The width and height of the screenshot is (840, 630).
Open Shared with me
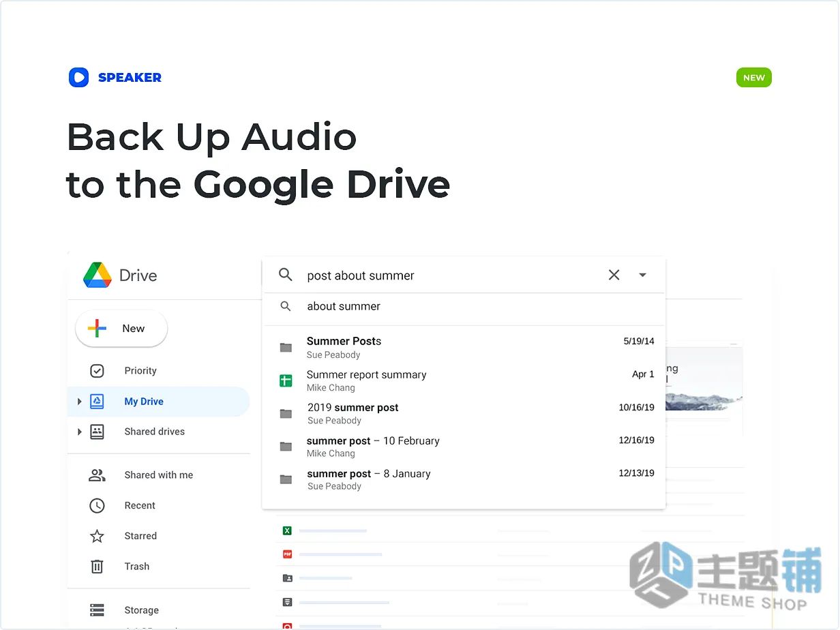159,475
